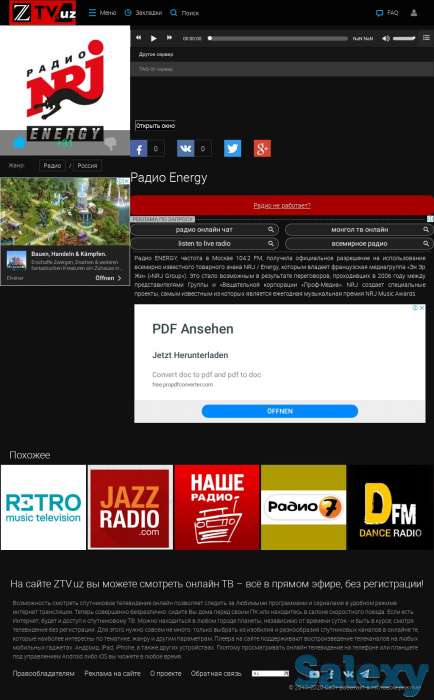This screenshot has height=700, width=434.
Task: Open the ZTV.uz logo homepage
Action: [43, 12]
